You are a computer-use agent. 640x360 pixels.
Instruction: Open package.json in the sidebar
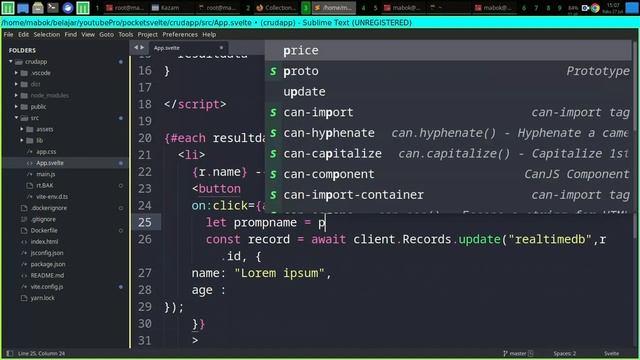pos(48,264)
